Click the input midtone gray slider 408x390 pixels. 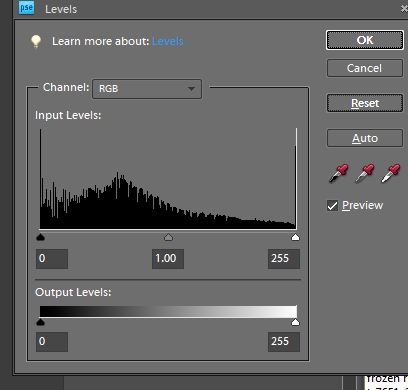click(x=168, y=237)
